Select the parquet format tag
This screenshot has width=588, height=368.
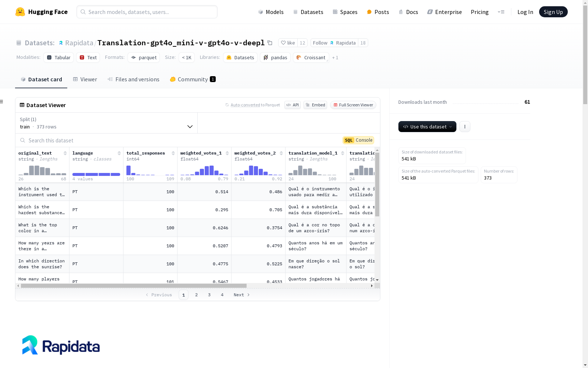point(144,57)
